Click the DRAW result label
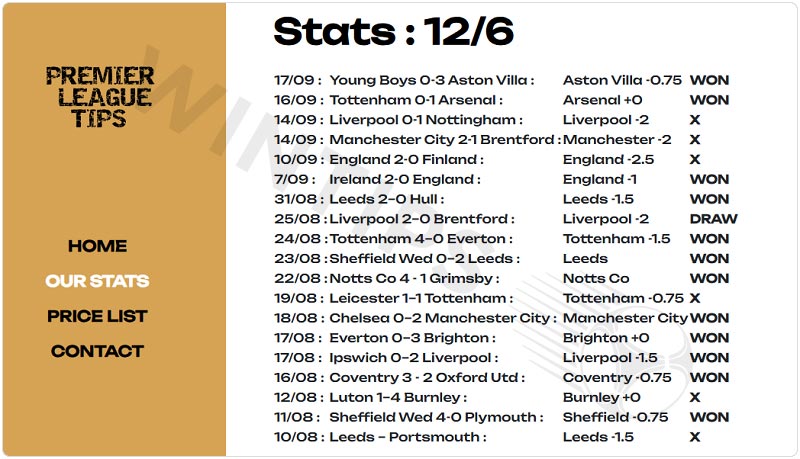Image resolution: width=800 pixels, height=459 pixels. (713, 219)
